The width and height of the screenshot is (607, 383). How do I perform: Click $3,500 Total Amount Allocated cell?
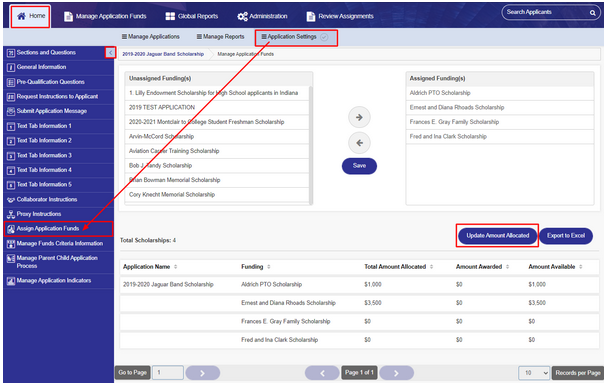[372, 303]
